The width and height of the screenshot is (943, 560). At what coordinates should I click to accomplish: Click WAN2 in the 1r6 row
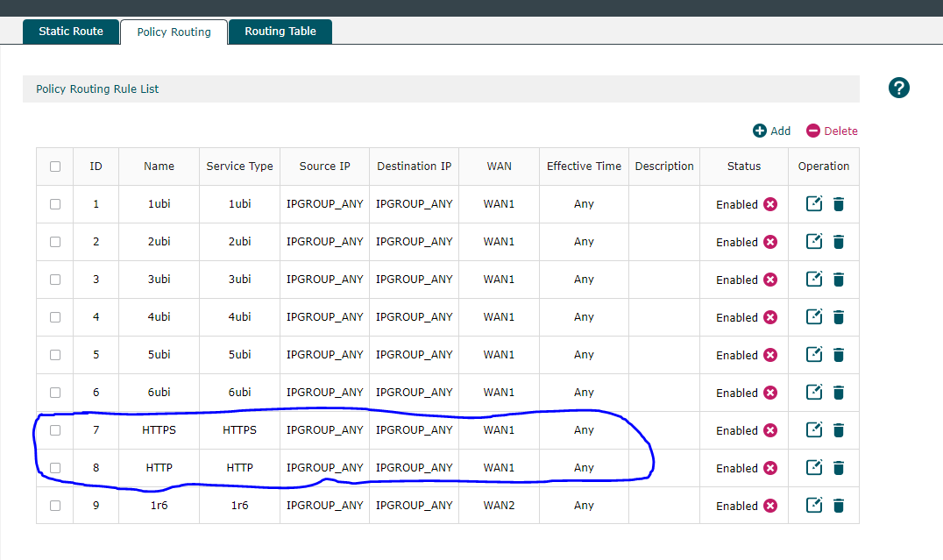(x=500, y=506)
